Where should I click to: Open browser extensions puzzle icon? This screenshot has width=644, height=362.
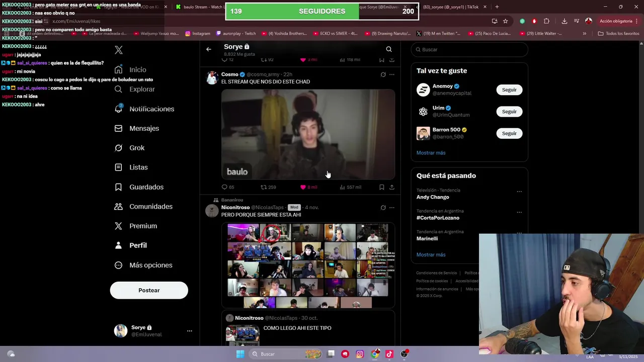click(546, 21)
